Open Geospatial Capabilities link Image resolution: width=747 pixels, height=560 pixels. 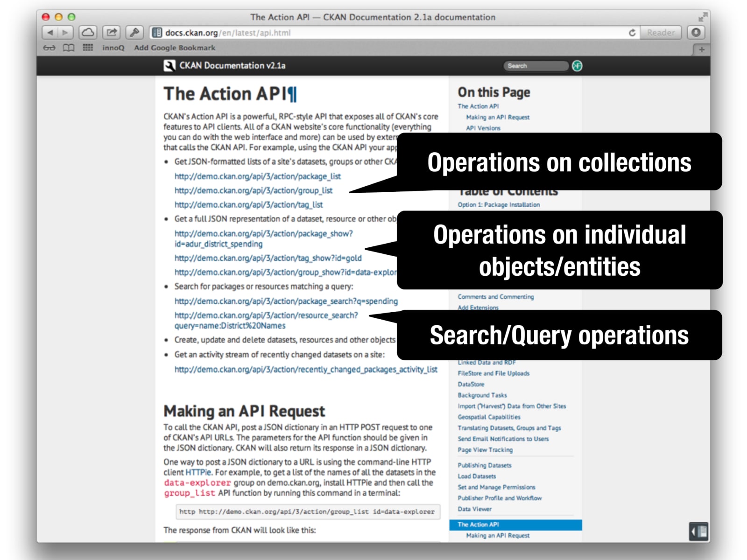pyautogui.click(x=489, y=417)
